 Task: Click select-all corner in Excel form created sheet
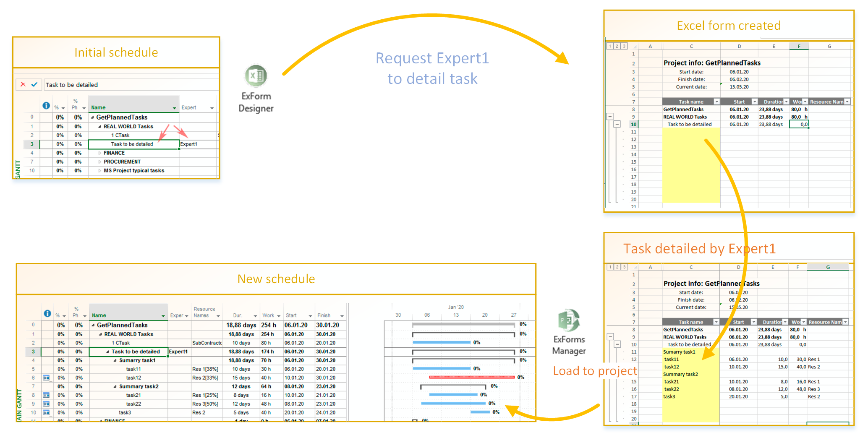634,47
